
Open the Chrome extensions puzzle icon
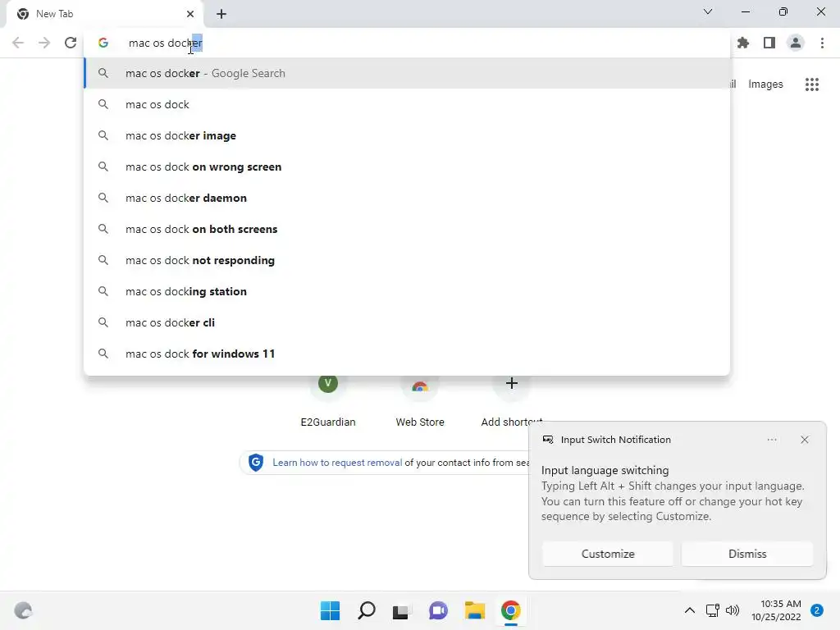743,43
